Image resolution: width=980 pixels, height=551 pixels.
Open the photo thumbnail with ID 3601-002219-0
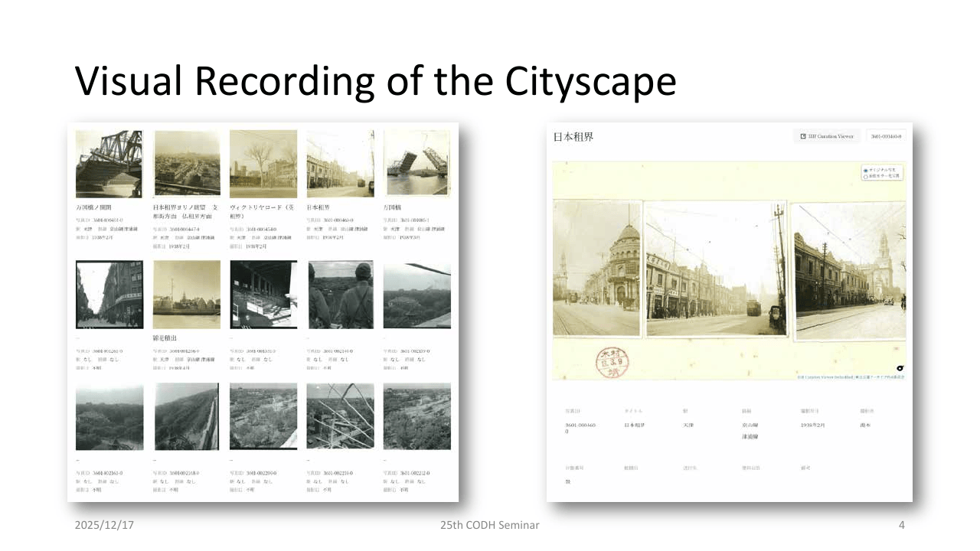click(417, 295)
